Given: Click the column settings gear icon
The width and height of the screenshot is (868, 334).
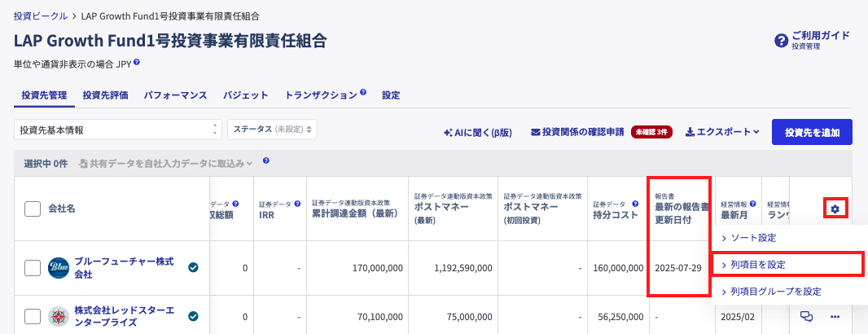Looking at the screenshot, I should coord(835,209).
